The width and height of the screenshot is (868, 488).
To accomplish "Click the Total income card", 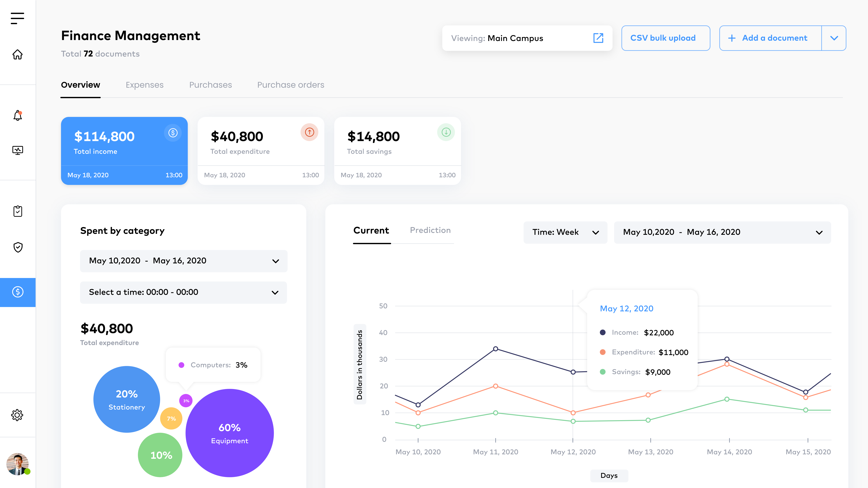I will pos(124,151).
